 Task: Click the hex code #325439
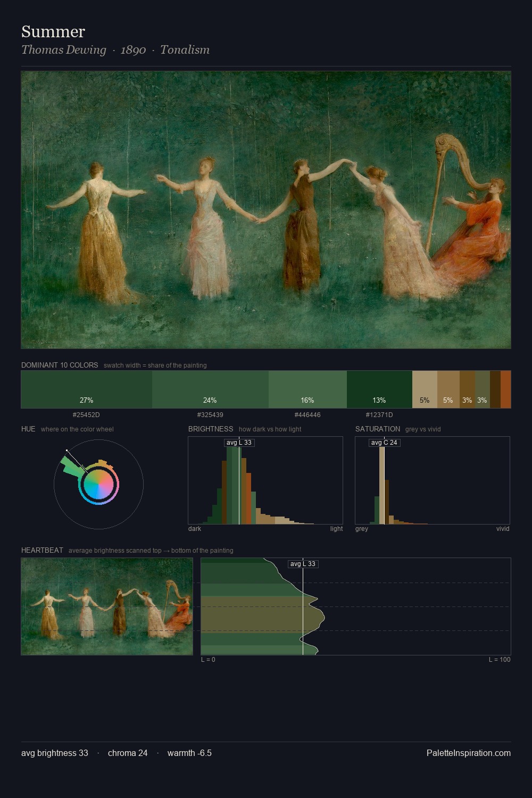pyautogui.click(x=210, y=415)
